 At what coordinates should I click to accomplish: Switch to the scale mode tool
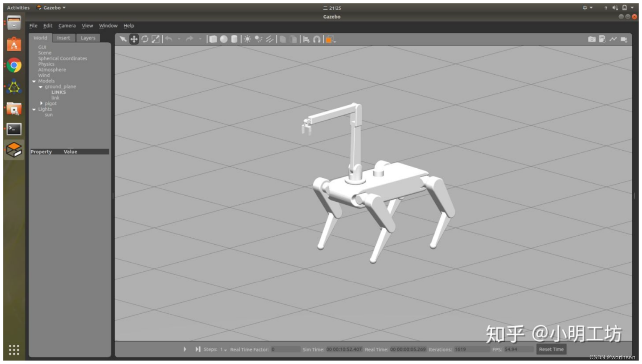[155, 39]
